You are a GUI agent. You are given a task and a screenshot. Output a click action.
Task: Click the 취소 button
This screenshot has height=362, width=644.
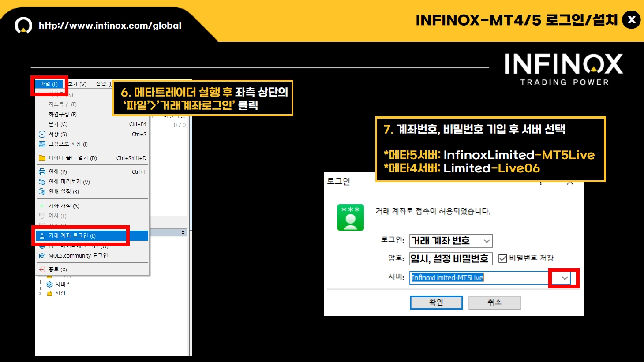[494, 302]
